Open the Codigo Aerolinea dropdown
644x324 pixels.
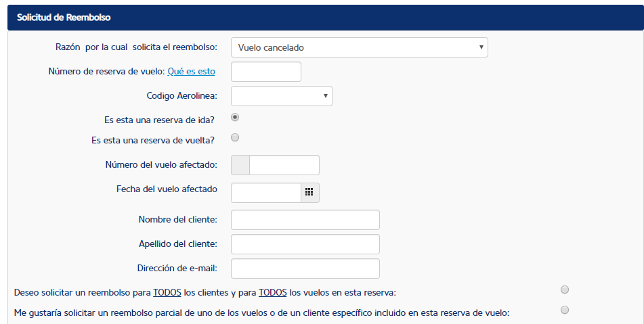(x=282, y=96)
